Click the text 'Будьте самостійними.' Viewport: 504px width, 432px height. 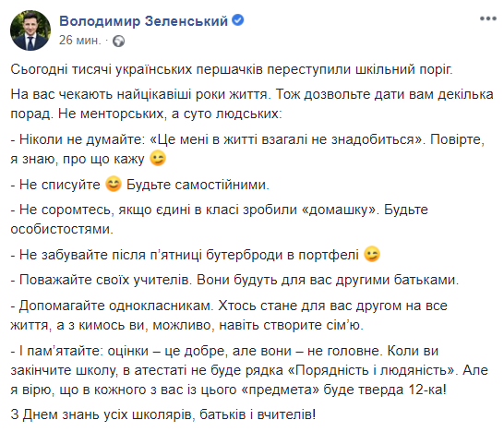(198, 185)
